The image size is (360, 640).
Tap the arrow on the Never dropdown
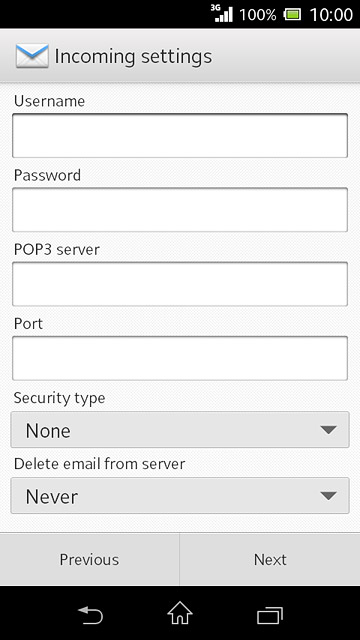click(328, 496)
